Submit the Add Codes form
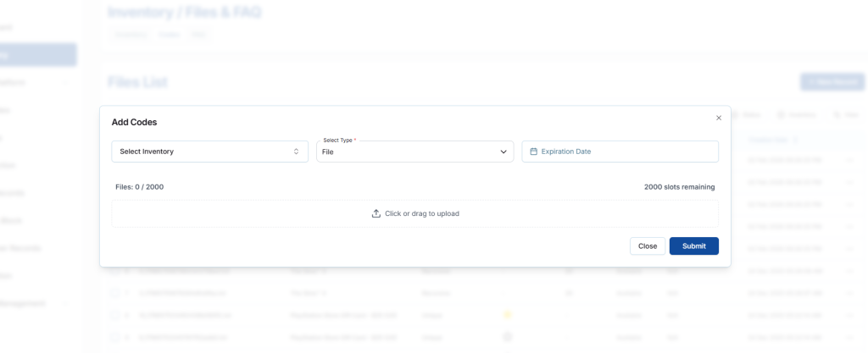Screen dimensions: 868x353 tap(693, 245)
